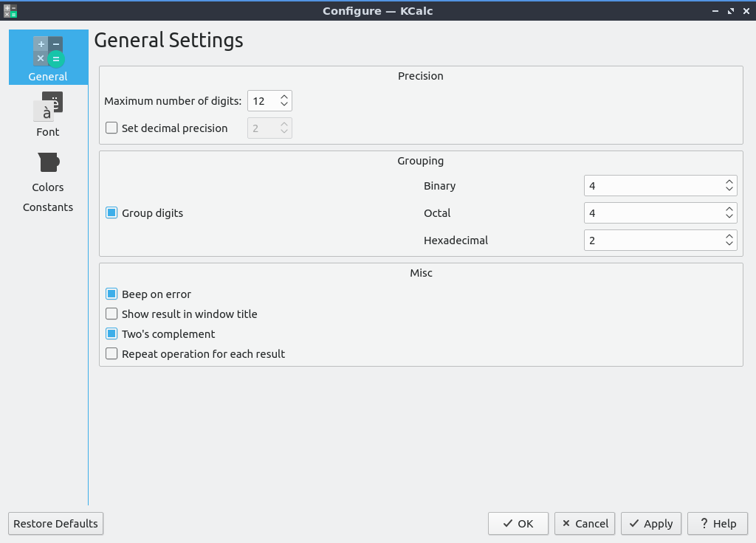The height and width of the screenshot is (543, 756).
Task: Click the Hexadecimal grouping value field
Action: pos(651,241)
